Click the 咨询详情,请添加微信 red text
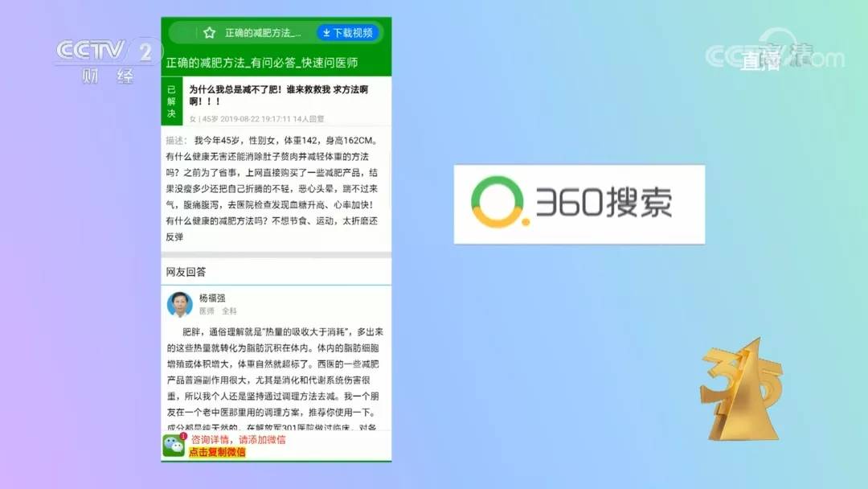Image resolution: width=868 pixels, height=489 pixels. click(239, 440)
